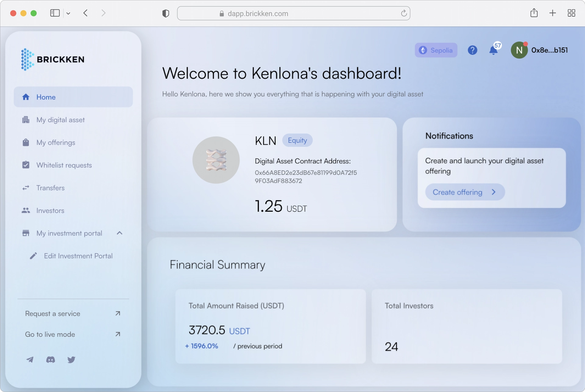Click the Safari privacy shield icon
The height and width of the screenshot is (392, 585).
pos(165,13)
